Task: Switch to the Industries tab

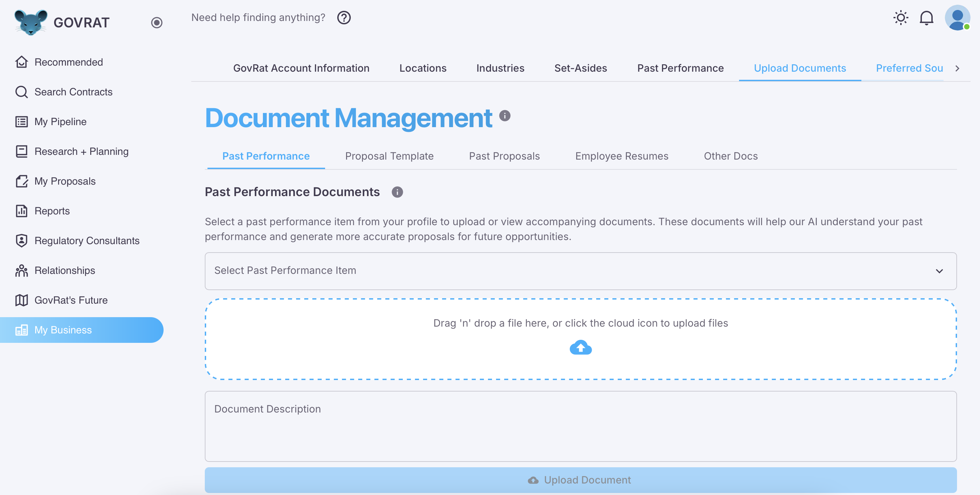Action: (500, 68)
